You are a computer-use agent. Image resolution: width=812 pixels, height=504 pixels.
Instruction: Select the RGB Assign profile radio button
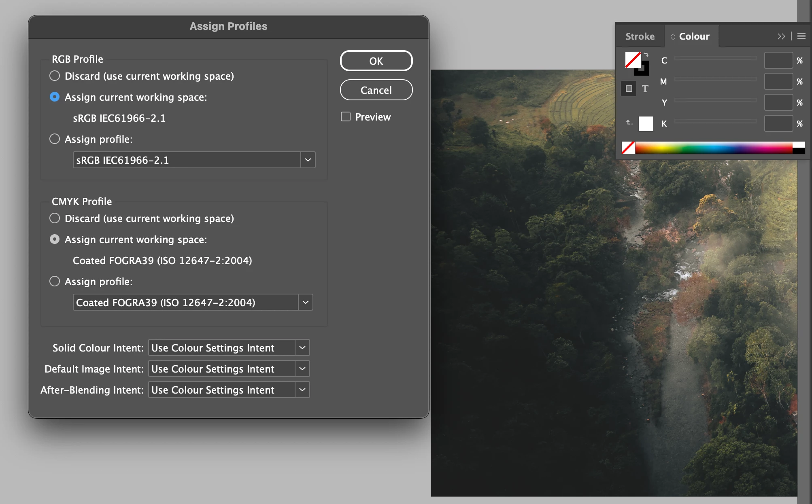(55, 139)
